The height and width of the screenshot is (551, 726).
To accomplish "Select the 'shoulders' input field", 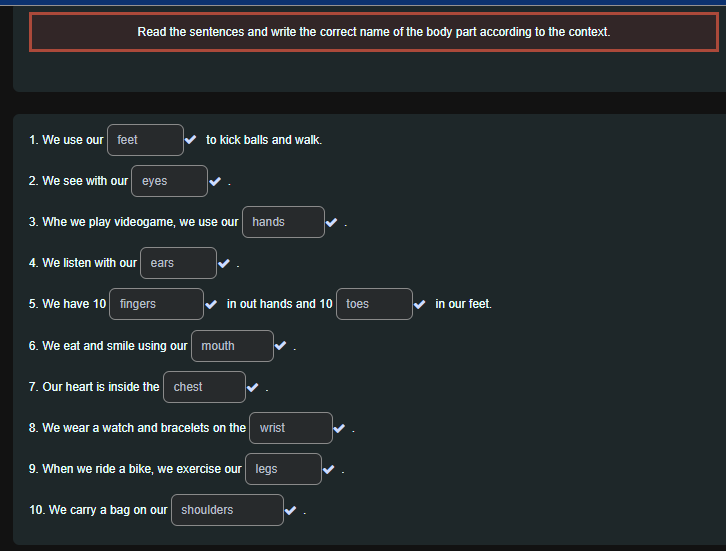I will click(227, 510).
